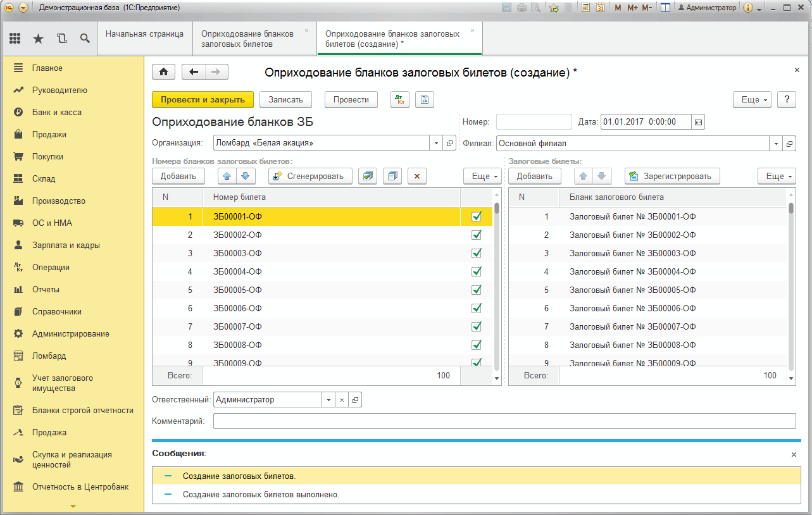This screenshot has height=515, width=812.
Task: Check all ticket numbers with set-flags icon
Action: coord(367,176)
